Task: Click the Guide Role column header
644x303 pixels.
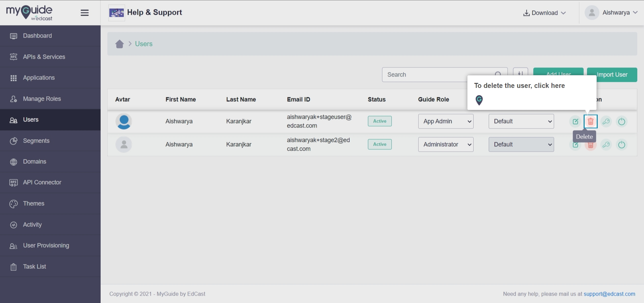Action: (433, 99)
